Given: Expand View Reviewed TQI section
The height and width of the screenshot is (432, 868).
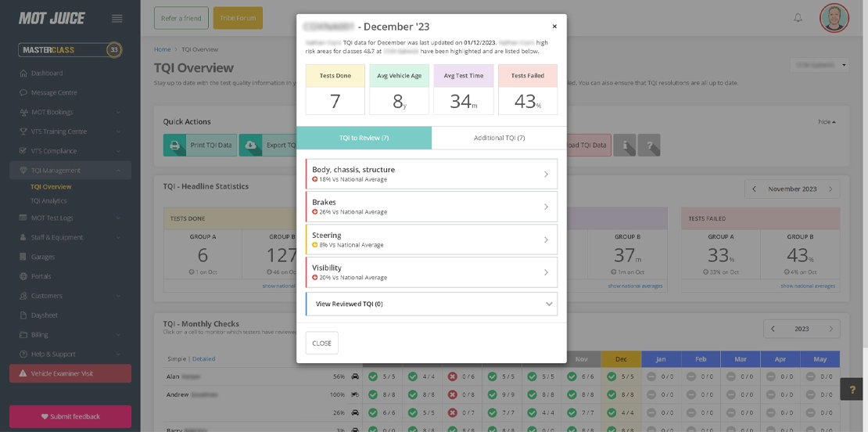Looking at the screenshot, I should [x=431, y=304].
